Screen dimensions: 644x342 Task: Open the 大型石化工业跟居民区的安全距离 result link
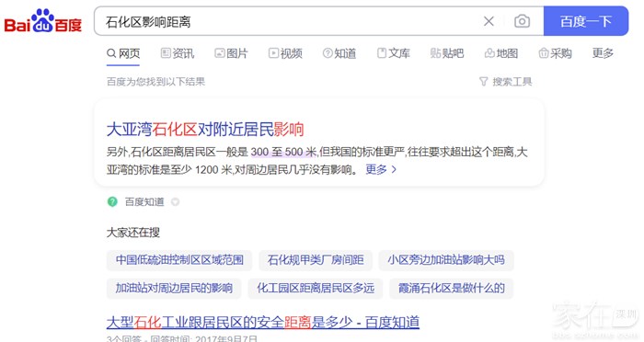pyautogui.click(x=263, y=323)
